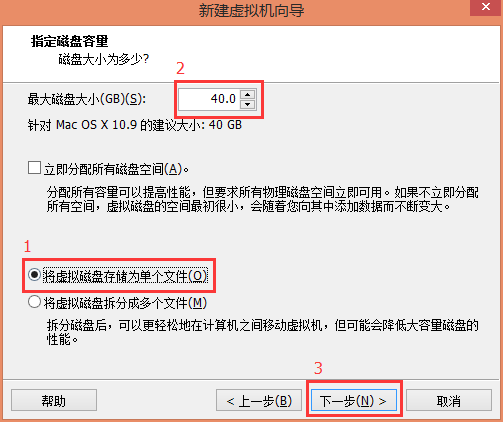Click the 40.0 disk size input field
The image size is (503, 422).
coord(209,99)
